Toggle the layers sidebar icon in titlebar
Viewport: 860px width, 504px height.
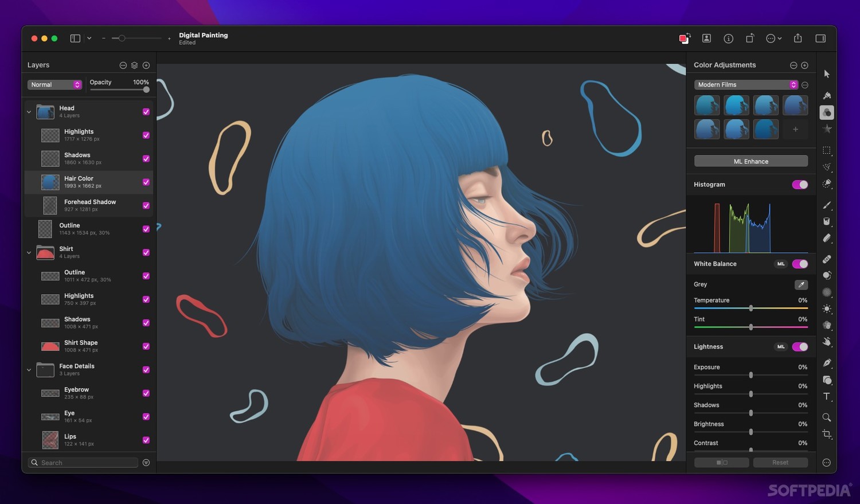tap(75, 38)
